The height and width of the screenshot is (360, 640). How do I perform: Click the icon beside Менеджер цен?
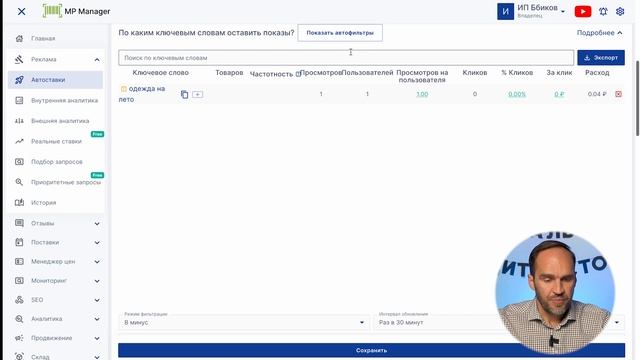[19, 261]
